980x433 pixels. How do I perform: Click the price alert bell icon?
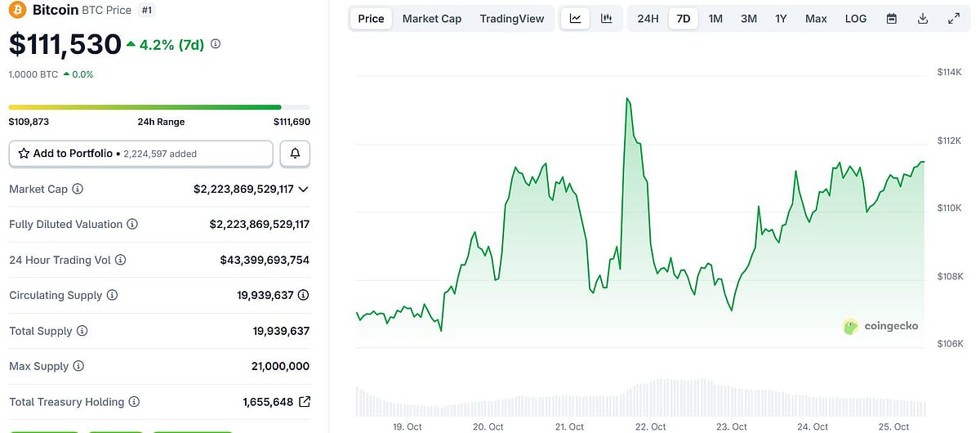[295, 153]
